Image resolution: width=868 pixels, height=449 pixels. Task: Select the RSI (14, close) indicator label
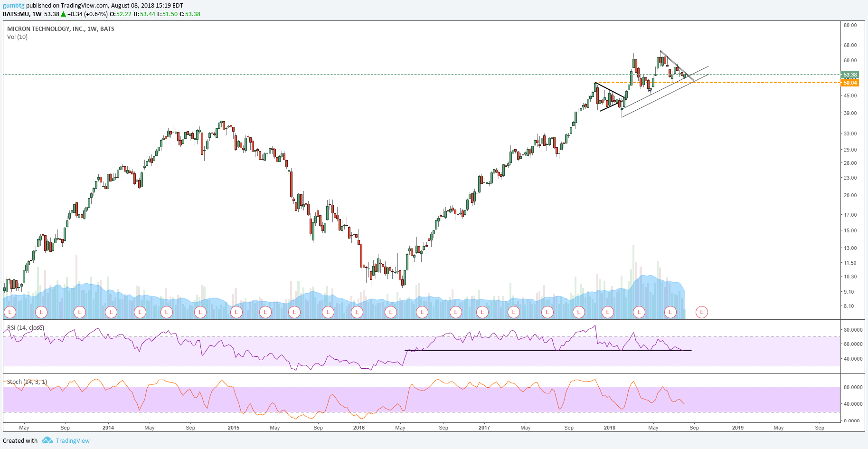click(25, 328)
